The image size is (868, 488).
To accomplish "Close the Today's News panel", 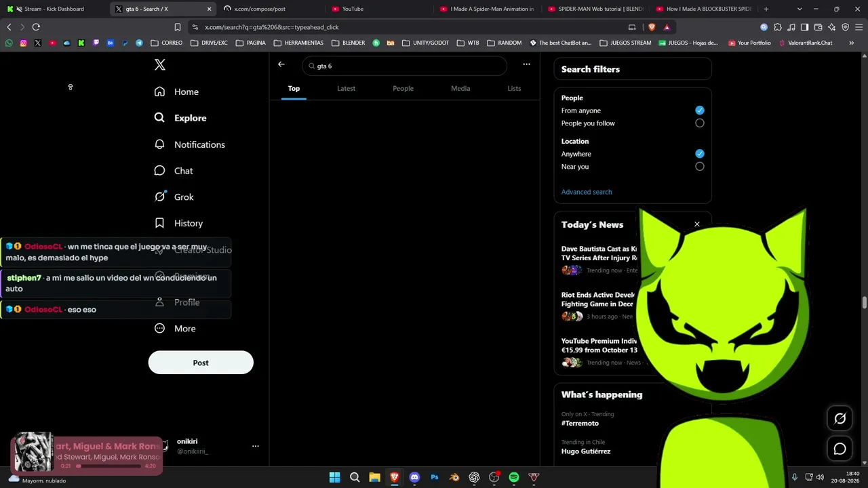I will (x=696, y=224).
